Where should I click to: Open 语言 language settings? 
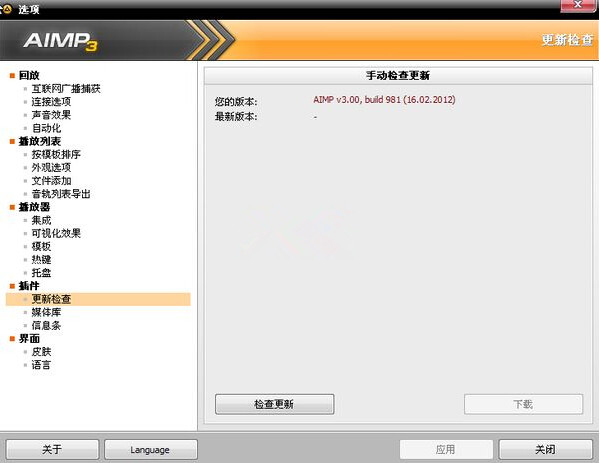click(41, 365)
